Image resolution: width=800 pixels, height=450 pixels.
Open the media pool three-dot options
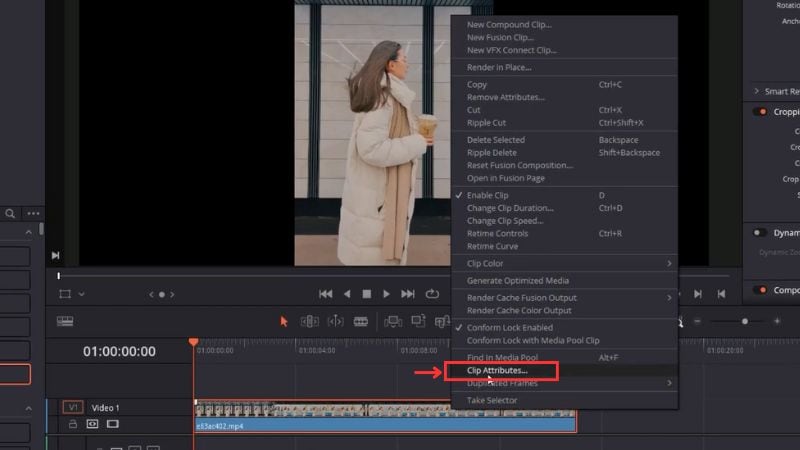[33, 213]
